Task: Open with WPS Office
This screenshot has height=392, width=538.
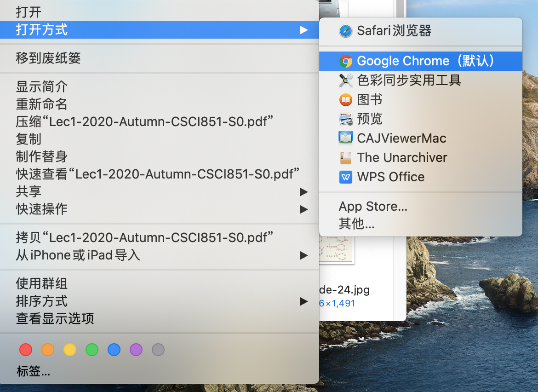Action: point(421,177)
